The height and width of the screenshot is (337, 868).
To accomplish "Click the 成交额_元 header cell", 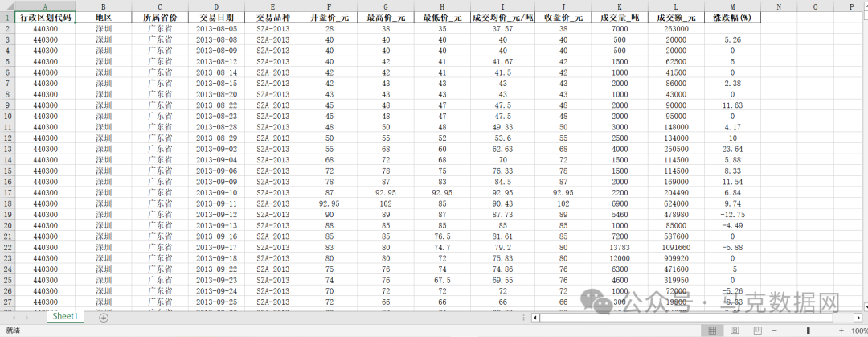I will [676, 18].
